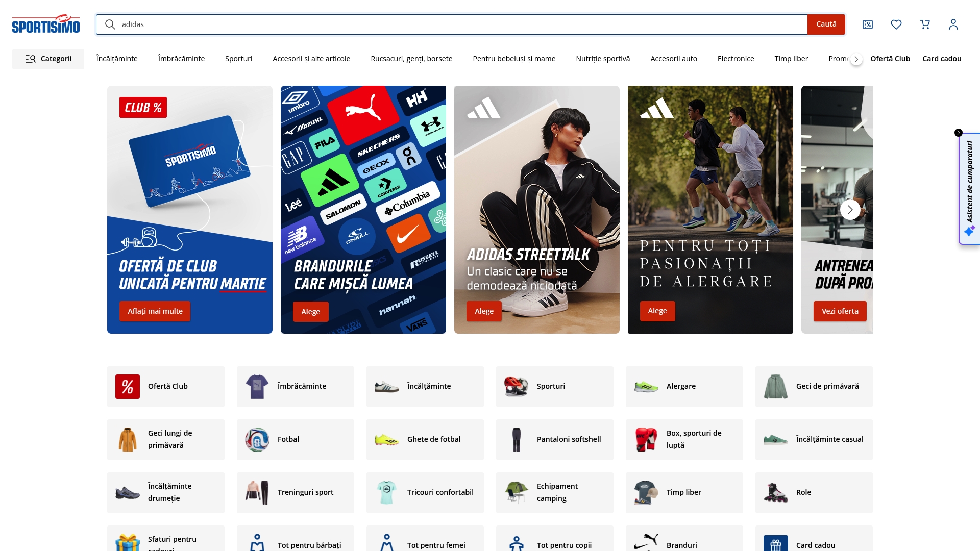Open the Accesorii auto menu
980x551 pixels.
tap(674, 59)
